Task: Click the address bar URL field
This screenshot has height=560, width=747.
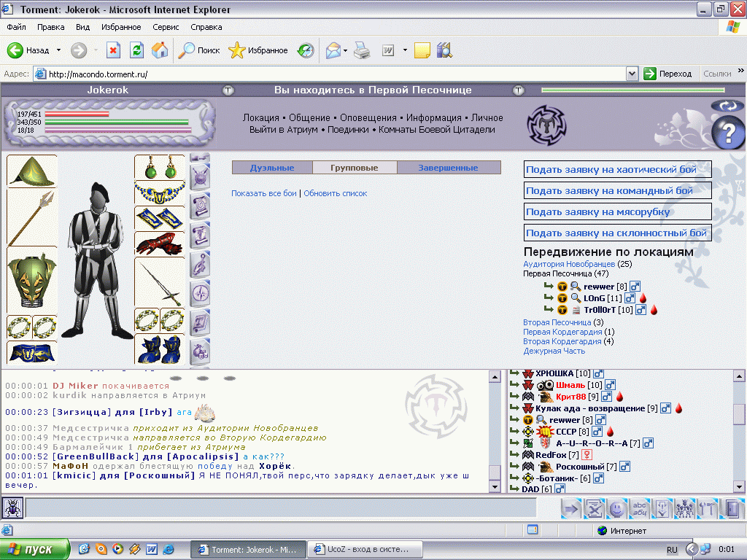Action: coord(330,74)
